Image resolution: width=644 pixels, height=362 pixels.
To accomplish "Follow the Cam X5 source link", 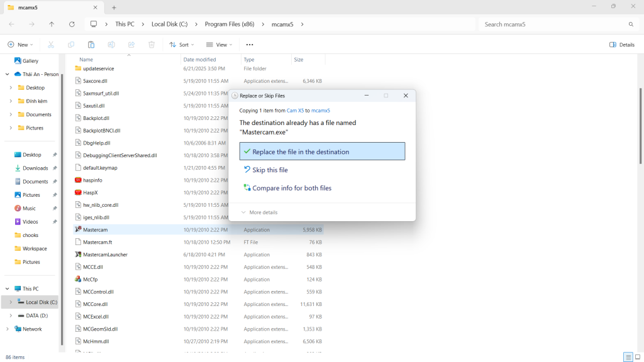I will click(x=296, y=111).
